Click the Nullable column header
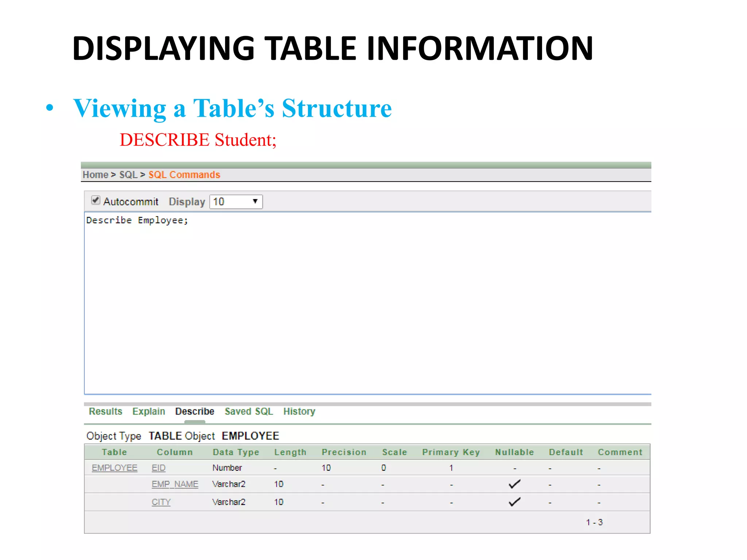The height and width of the screenshot is (560, 747). click(514, 452)
